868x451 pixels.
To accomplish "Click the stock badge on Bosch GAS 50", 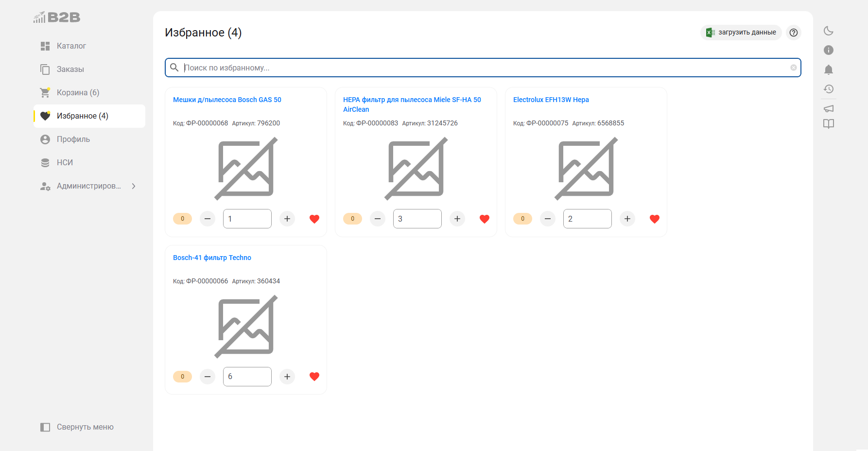I will [x=183, y=219].
